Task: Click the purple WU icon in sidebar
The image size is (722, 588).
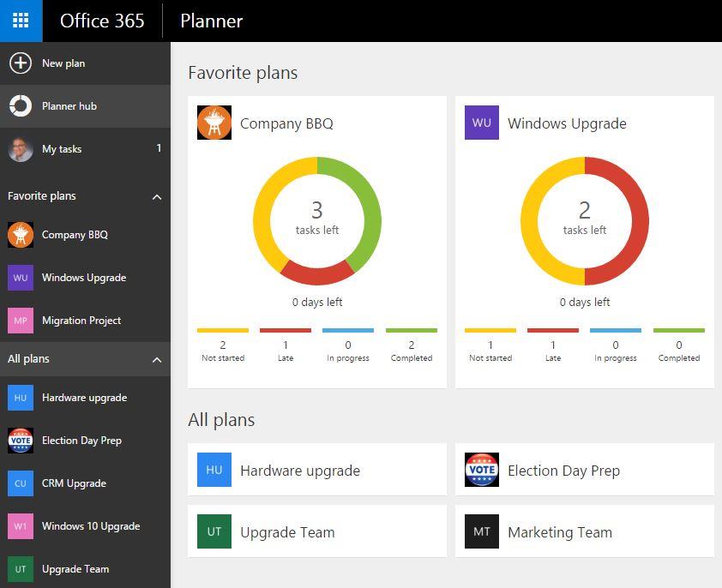Action: point(21,278)
